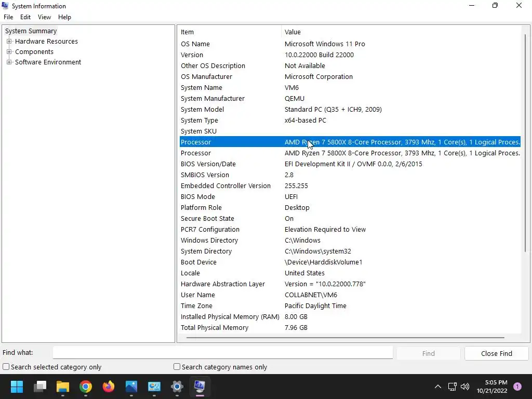The width and height of the screenshot is (532, 399).
Task: Select the System Manufacturer row
Action: coord(350,98)
